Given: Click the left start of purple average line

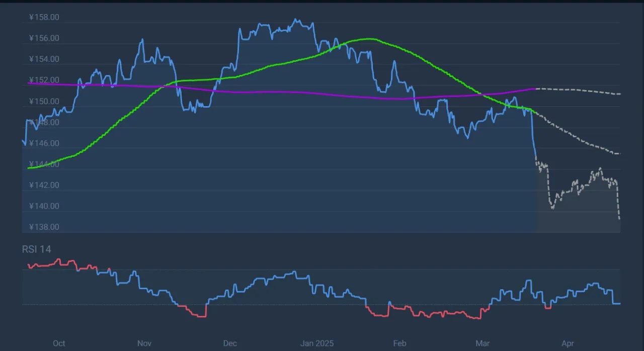Looking at the screenshot, I should [x=28, y=83].
